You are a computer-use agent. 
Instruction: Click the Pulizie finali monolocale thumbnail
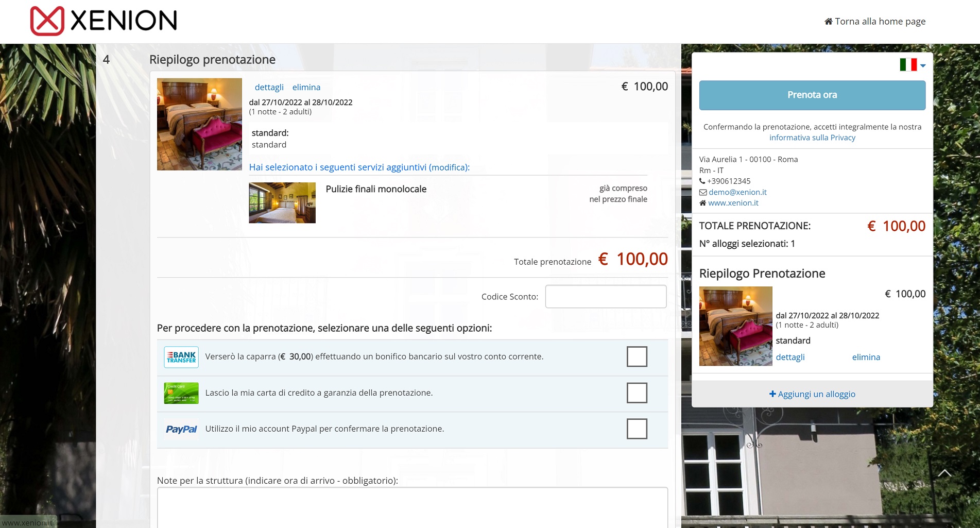coord(282,202)
